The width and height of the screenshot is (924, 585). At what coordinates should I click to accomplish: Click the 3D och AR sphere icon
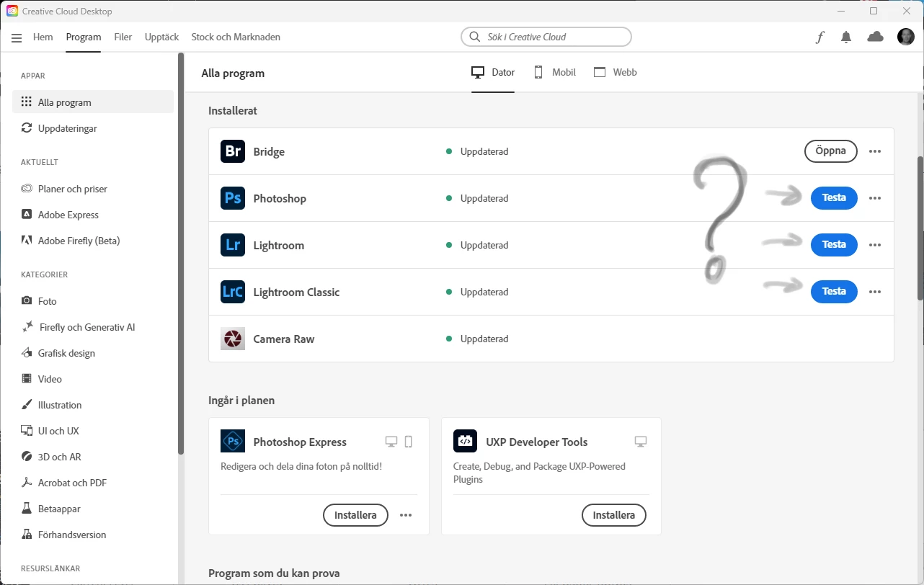(x=27, y=457)
